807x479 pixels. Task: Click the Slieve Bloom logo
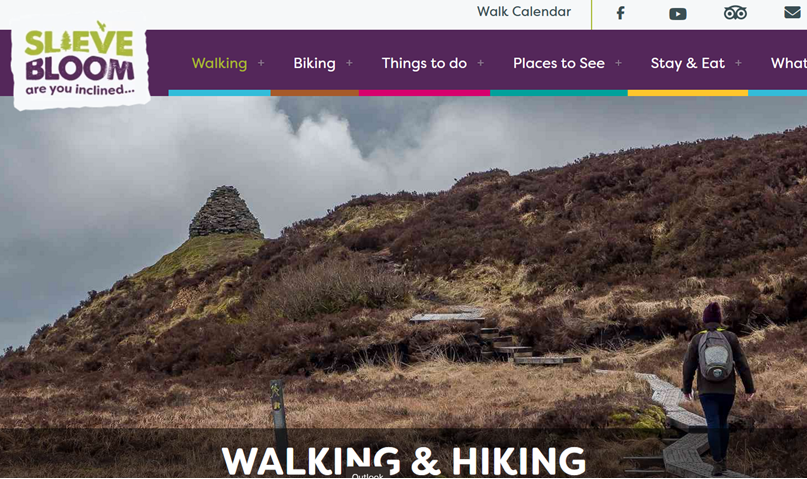tap(81, 64)
